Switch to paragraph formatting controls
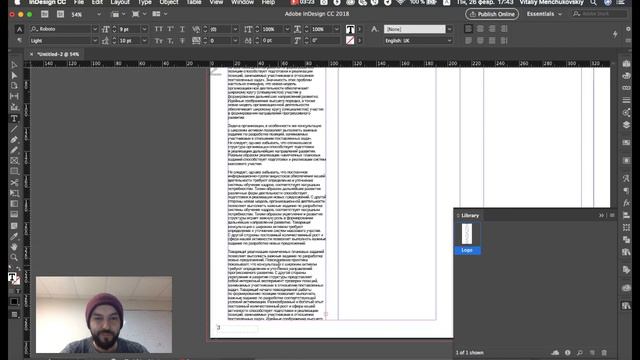Screen dimensions: 640x360 tap(19, 40)
